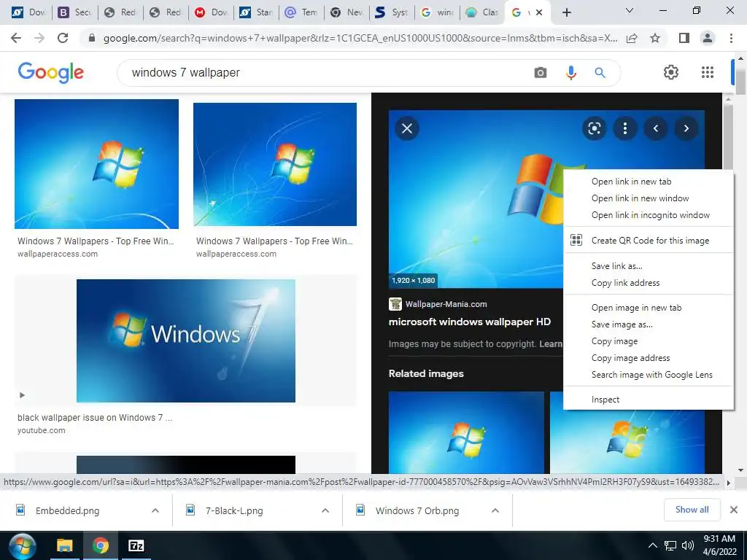
Task: Open first related image thumbnail
Action: click(466, 432)
